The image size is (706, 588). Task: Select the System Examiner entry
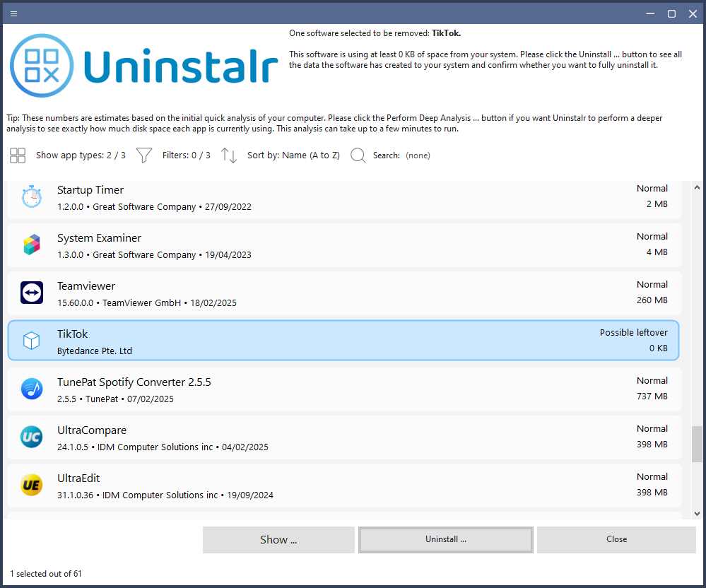coord(344,245)
